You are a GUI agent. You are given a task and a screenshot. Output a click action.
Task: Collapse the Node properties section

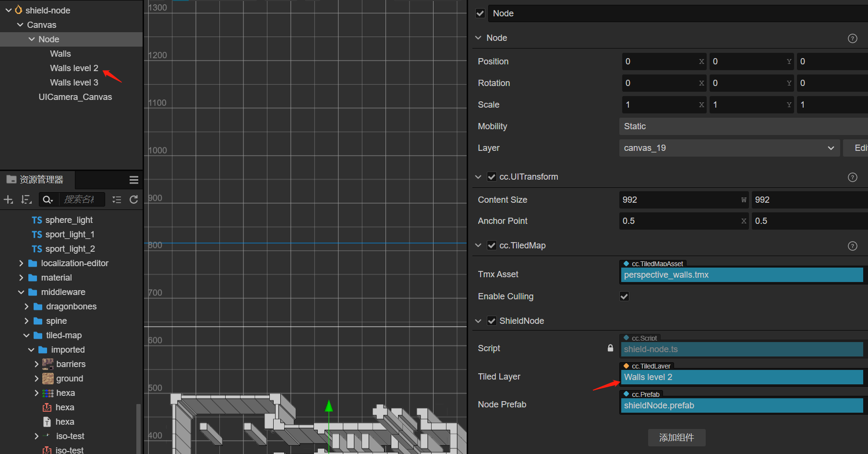(x=478, y=38)
